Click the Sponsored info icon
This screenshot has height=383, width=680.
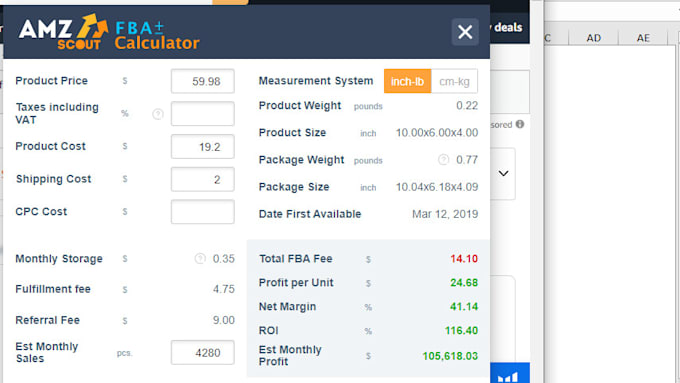[x=520, y=124]
